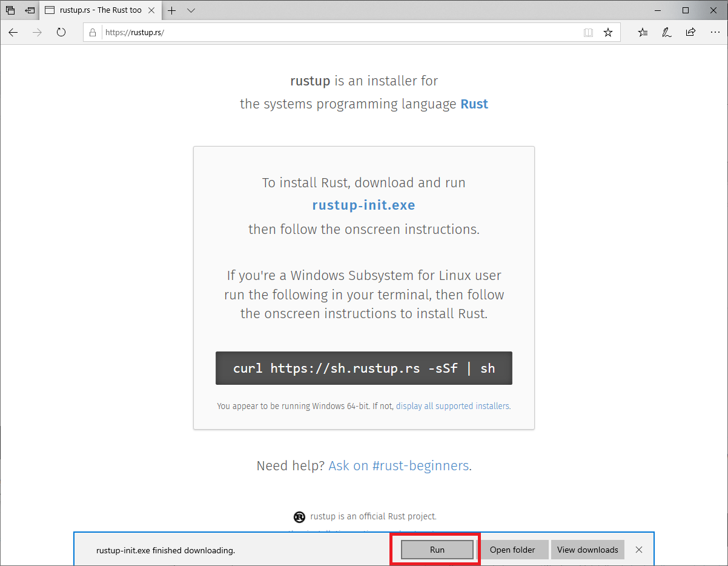Click 'You appear to be running Windows 64-bit' text
Viewport: 728px width, 566px height.
(x=293, y=406)
